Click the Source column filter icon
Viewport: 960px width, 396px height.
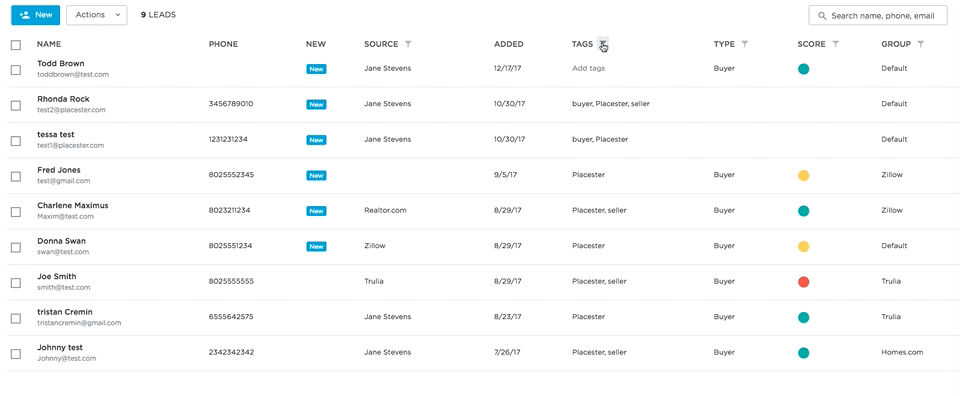coord(408,44)
